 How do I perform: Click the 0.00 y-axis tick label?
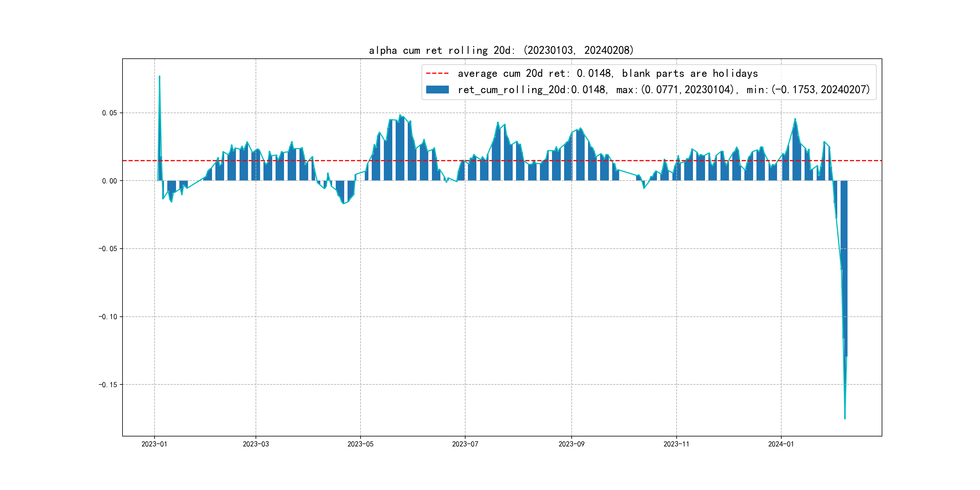109,181
